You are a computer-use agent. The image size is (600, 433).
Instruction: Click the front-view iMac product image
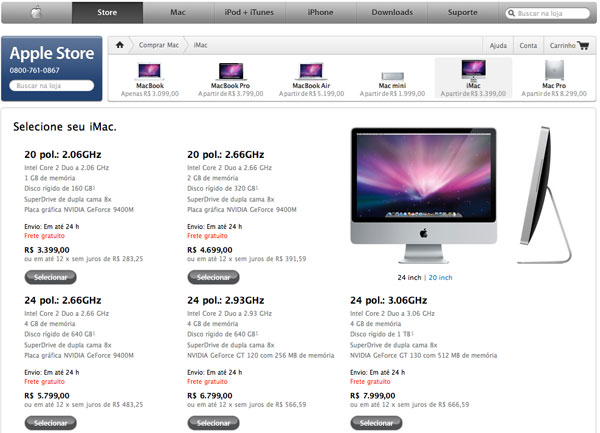pyautogui.click(x=424, y=195)
